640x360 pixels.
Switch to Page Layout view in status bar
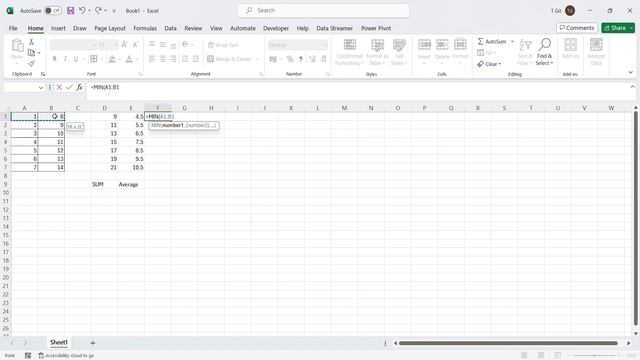tap(541, 356)
